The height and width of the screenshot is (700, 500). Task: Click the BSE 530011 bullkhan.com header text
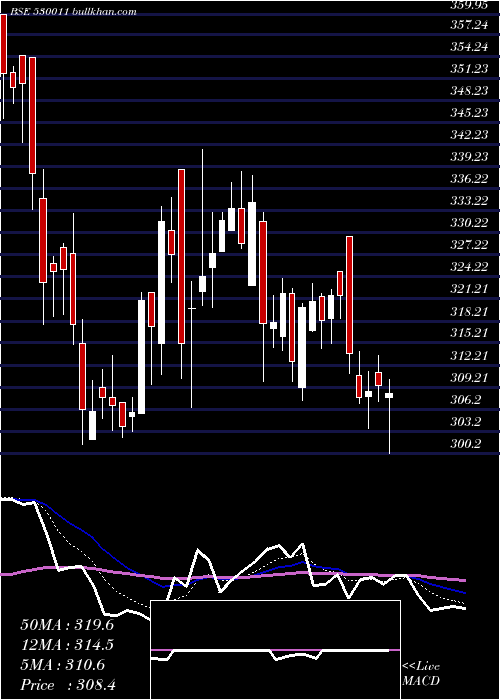pos(73,12)
